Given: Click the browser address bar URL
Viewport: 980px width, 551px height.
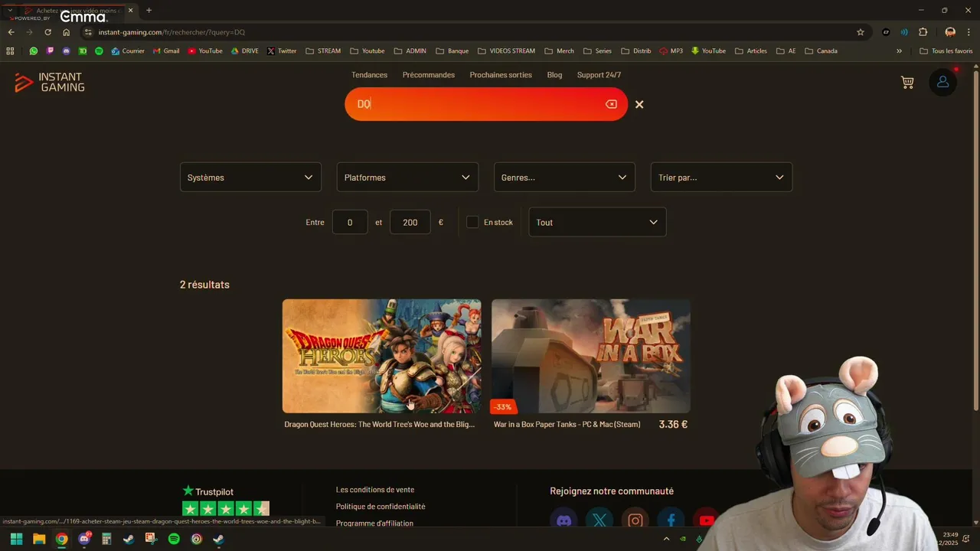Looking at the screenshot, I should [x=171, y=32].
